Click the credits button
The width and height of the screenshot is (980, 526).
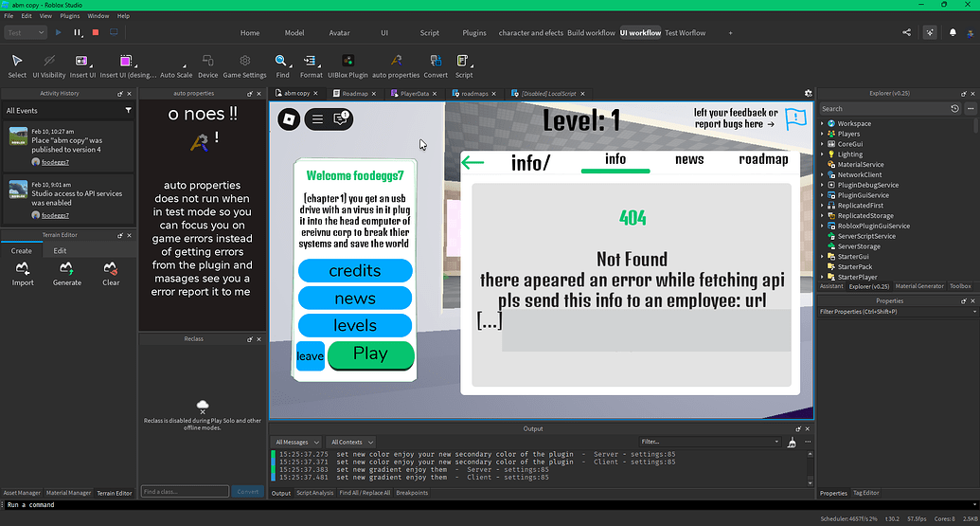coord(355,271)
